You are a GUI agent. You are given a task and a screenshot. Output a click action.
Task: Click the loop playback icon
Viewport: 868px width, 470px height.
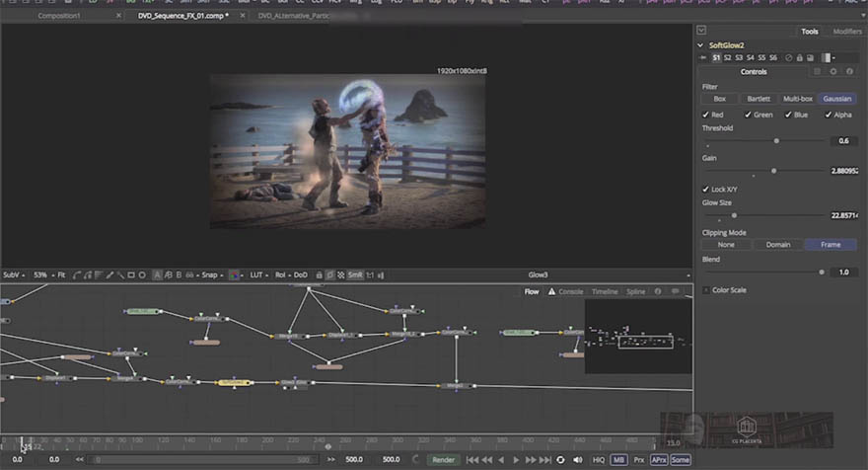pyautogui.click(x=560, y=459)
